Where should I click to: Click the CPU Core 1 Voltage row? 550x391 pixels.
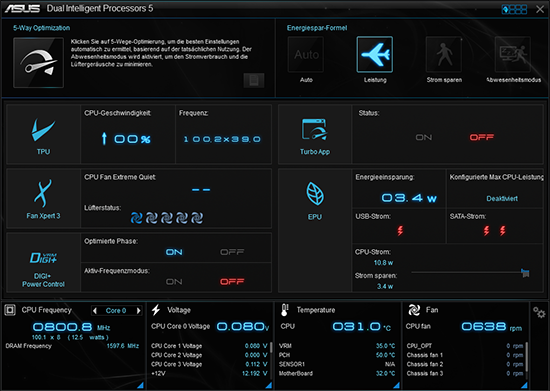(209, 346)
